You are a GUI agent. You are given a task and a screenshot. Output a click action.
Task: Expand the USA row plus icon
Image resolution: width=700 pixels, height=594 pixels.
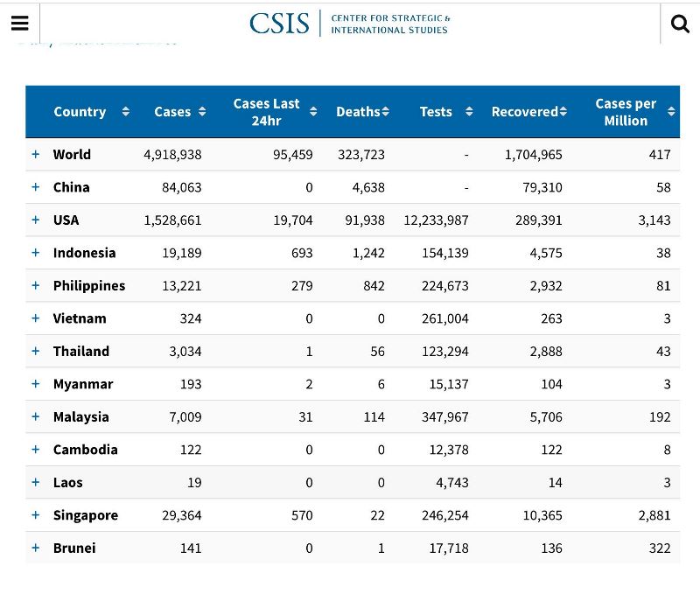(36, 220)
